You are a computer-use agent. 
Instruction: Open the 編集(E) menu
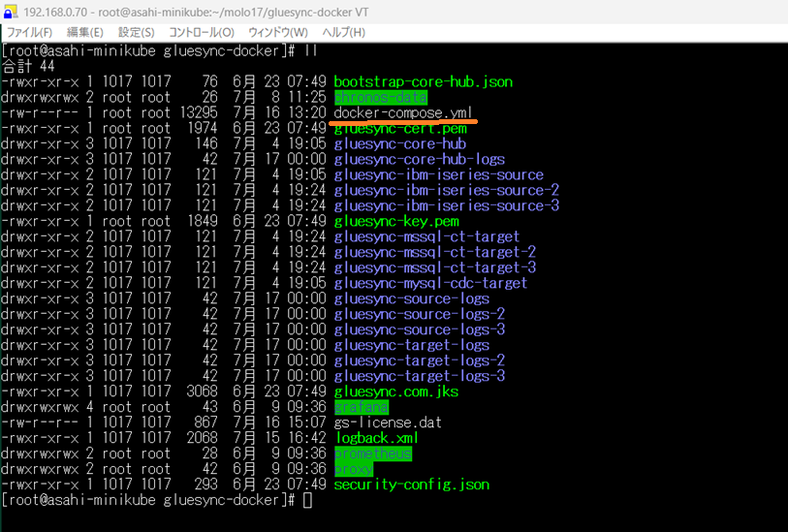[85, 33]
